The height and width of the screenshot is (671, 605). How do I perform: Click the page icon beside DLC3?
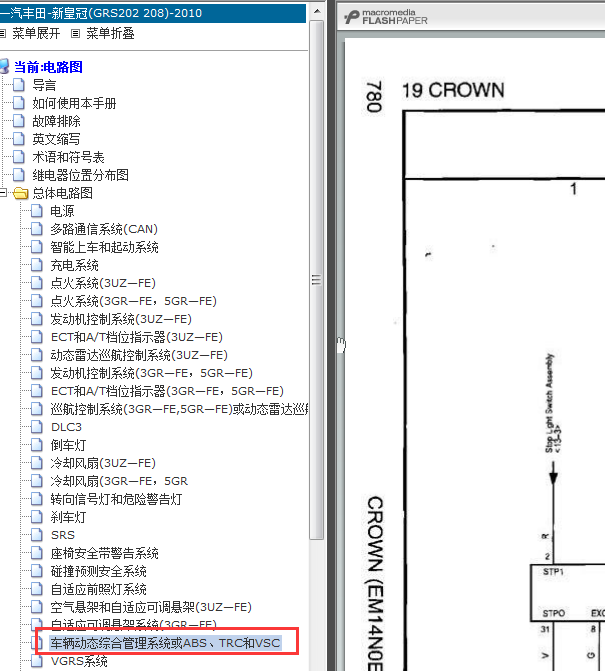click(37, 427)
